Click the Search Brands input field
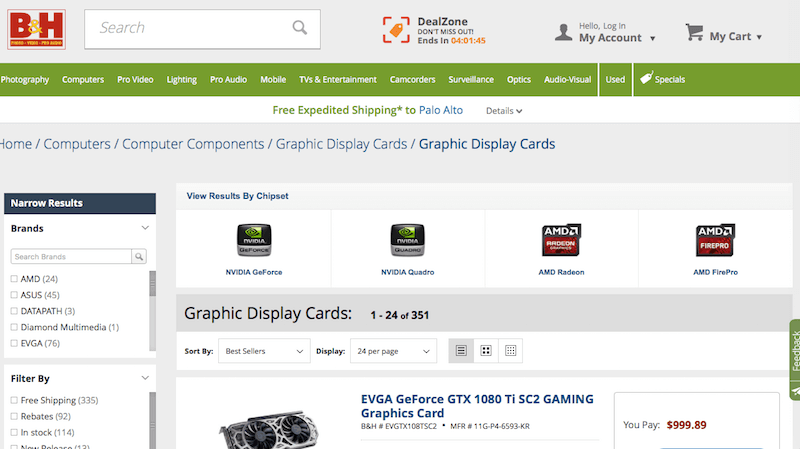This screenshot has height=449, width=800. (71, 257)
